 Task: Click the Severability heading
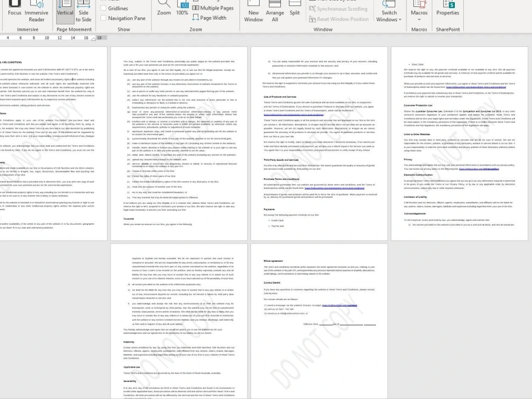[130, 381]
